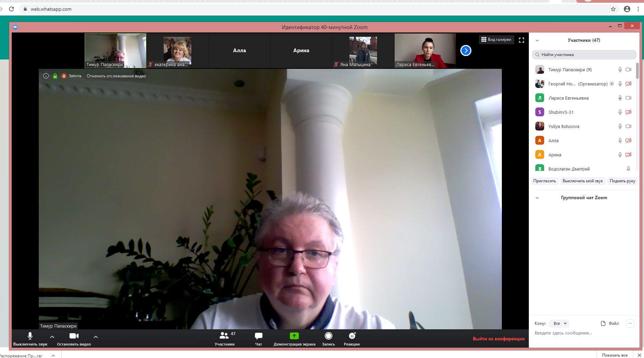Click the participants list scrollbar
Screen dimensions: 644x358
coord(637,71)
